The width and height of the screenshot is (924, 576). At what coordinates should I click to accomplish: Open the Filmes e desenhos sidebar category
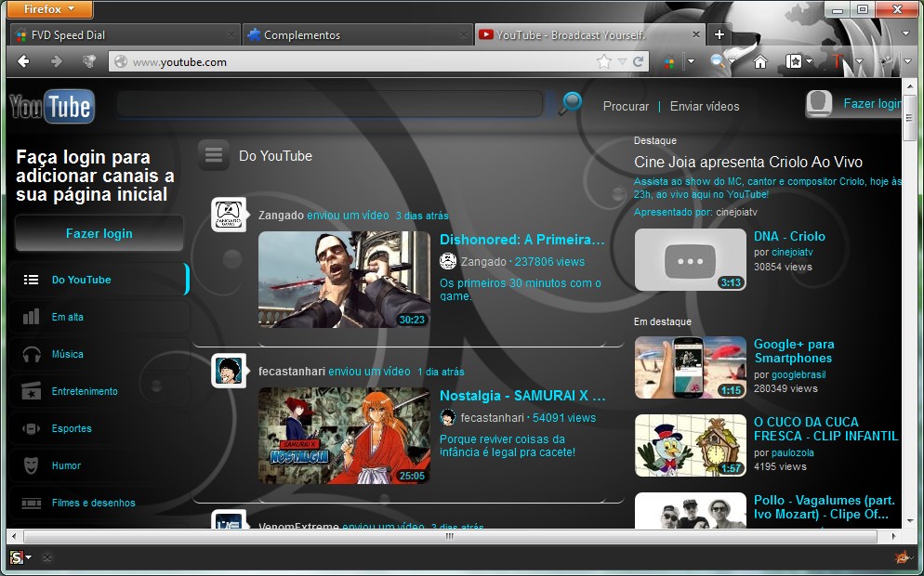coord(99,503)
